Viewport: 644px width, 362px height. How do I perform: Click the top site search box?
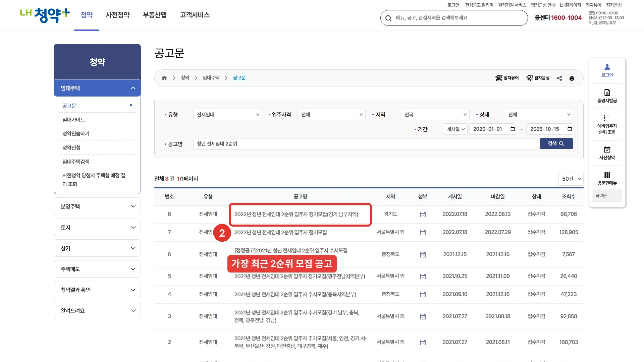[454, 18]
